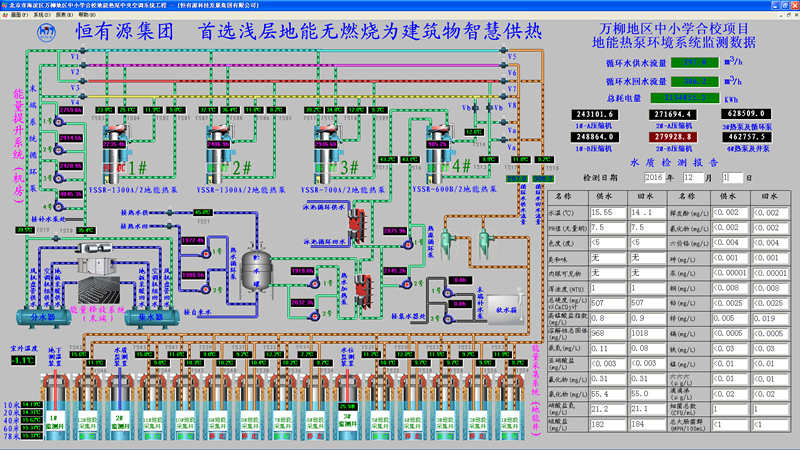This screenshot has width=800, height=450.
Task: Open the 报表 menu
Action: coord(64,15)
